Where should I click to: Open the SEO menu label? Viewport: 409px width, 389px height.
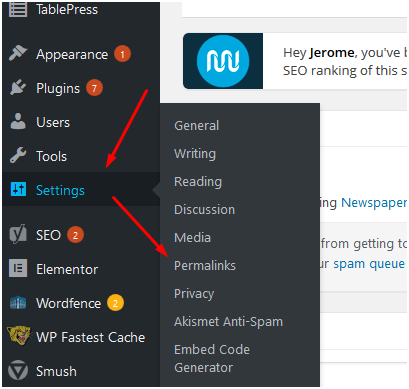[48, 235]
